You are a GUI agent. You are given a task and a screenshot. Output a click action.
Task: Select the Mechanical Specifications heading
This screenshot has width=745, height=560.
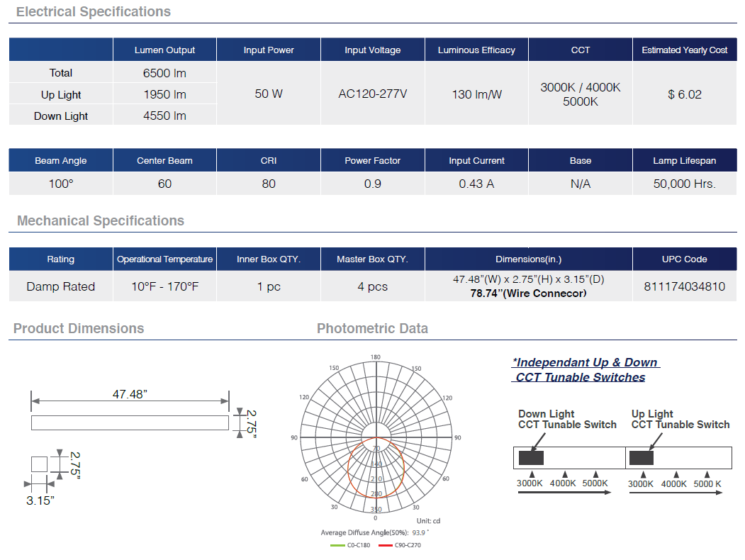click(101, 221)
